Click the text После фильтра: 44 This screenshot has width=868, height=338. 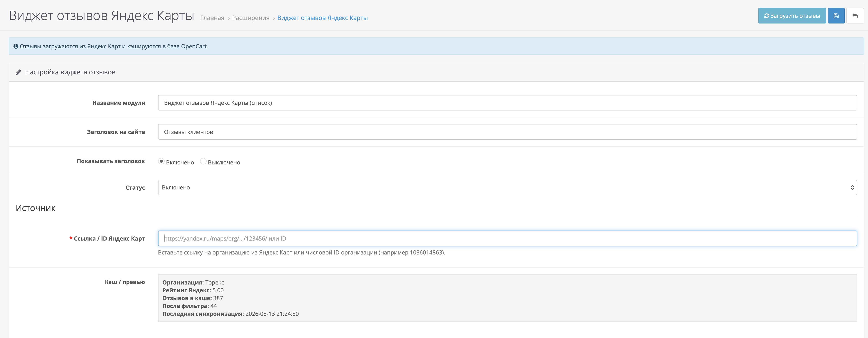click(189, 306)
